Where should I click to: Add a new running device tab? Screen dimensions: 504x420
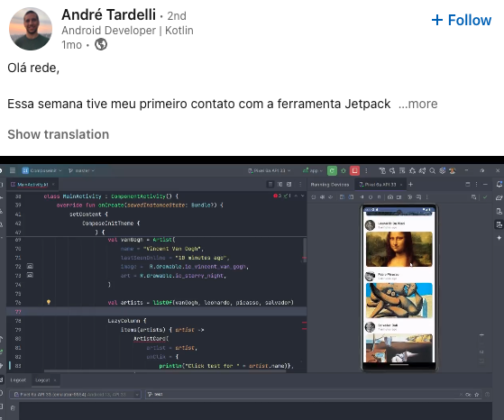[x=410, y=184]
